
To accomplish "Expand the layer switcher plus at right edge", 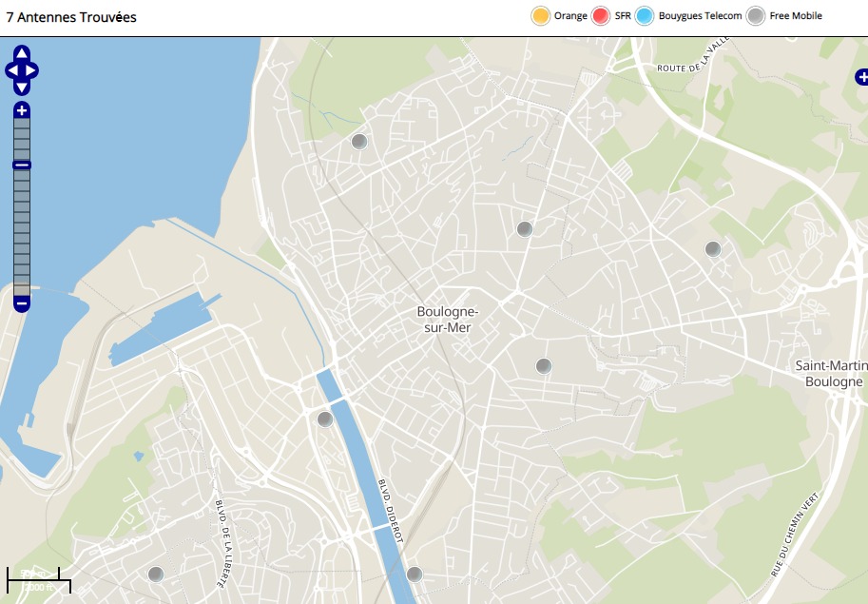I will point(861,77).
